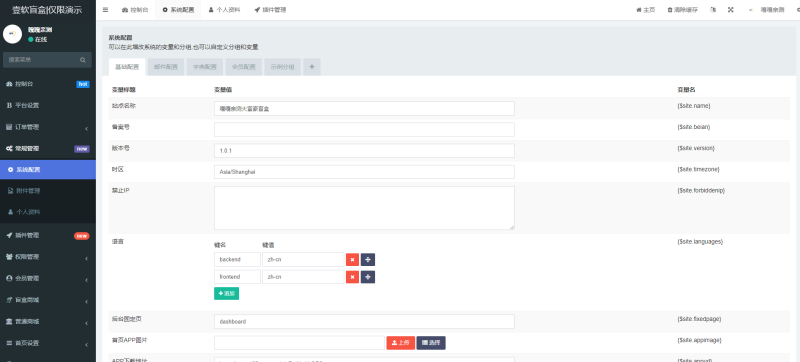Select the 基础配置 config tab
The width and height of the screenshot is (800, 362).
tap(127, 67)
